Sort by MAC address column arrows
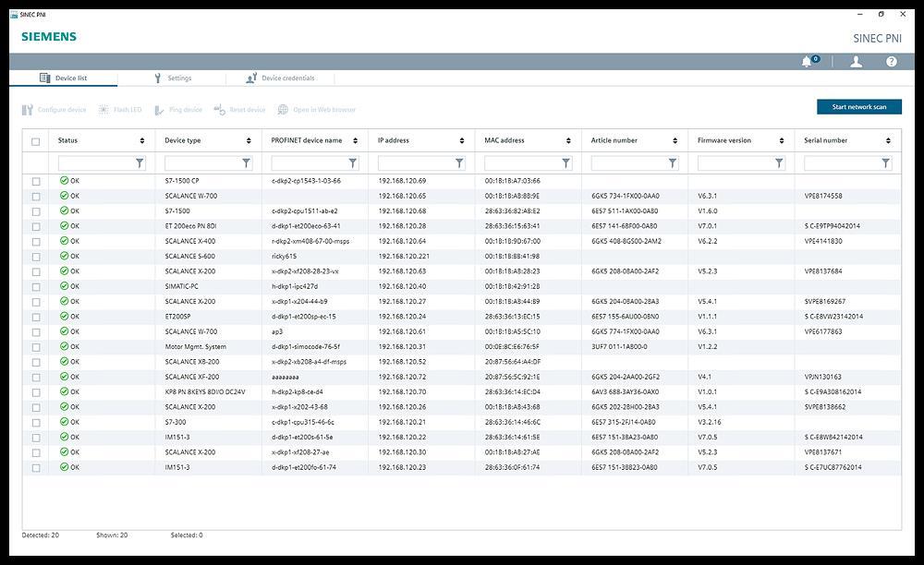The image size is (924, 565). click(x=568, y=140)
